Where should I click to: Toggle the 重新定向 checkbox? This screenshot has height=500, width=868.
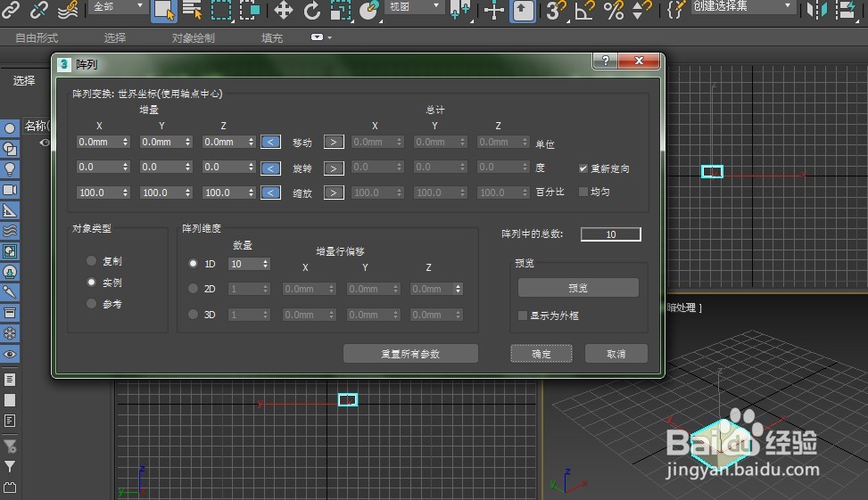pos(583,168)
